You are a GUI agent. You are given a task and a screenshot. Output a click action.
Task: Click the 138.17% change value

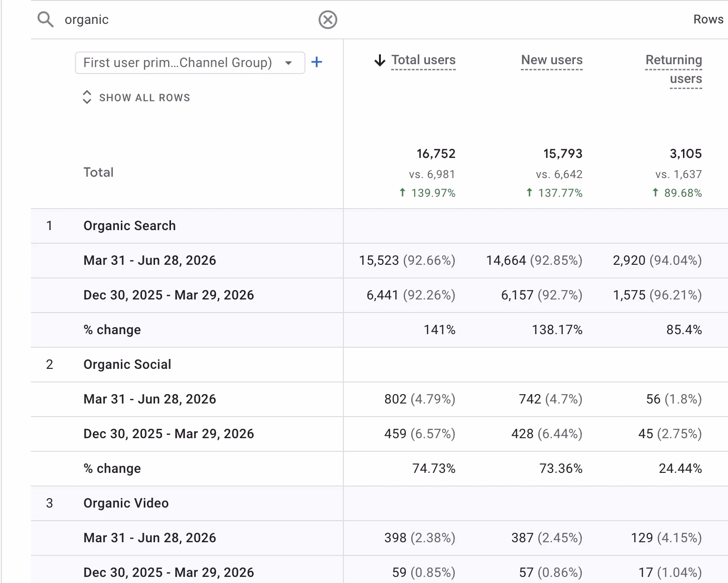click(x=557, y=330)
